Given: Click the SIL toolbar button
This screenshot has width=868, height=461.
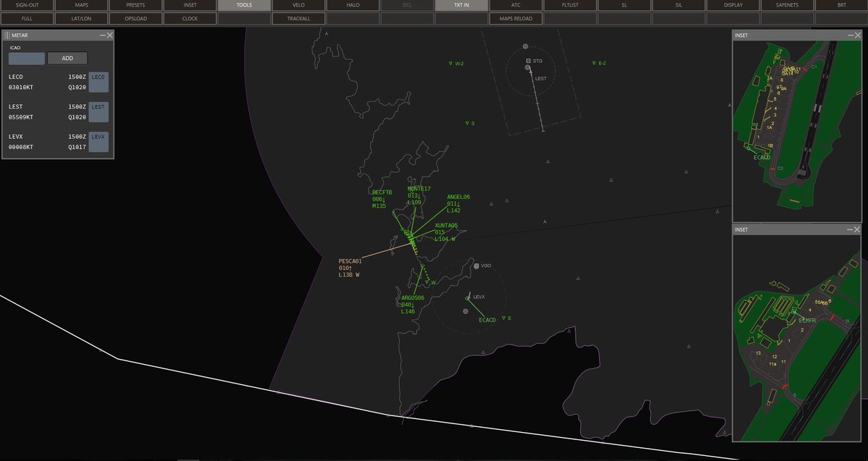Looking at the screenshot, I should 678,5.
